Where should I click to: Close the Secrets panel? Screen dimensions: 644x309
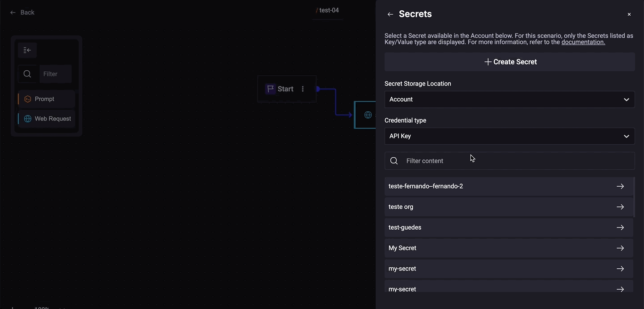(x=629, y=14)
